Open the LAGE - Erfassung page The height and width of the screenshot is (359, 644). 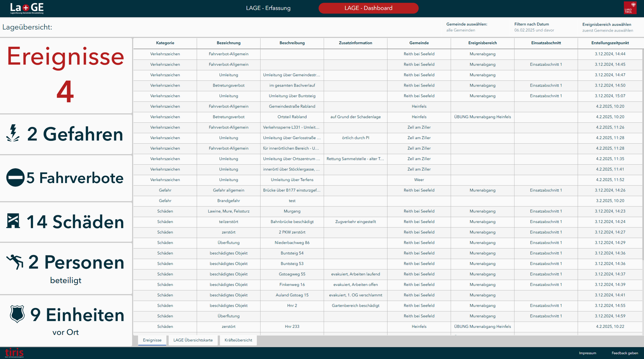(x=268, y=8)
